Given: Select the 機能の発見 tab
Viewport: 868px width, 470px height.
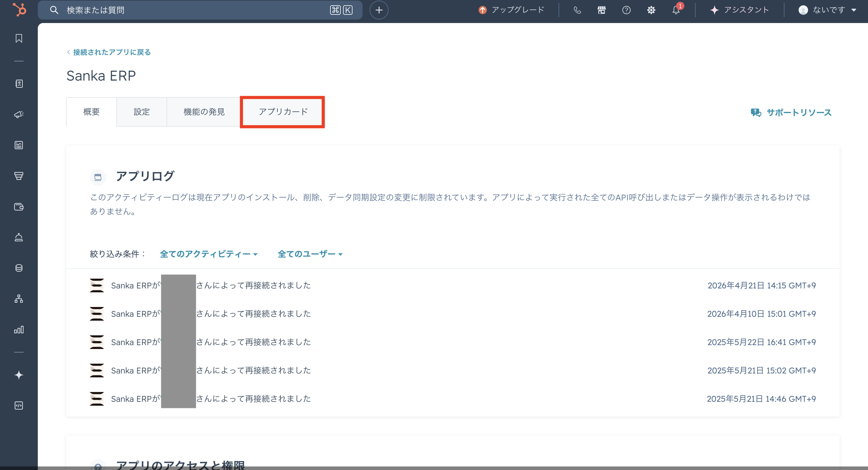Looking at the screenshot, I should pyautogui.click(x=204, y=112).
